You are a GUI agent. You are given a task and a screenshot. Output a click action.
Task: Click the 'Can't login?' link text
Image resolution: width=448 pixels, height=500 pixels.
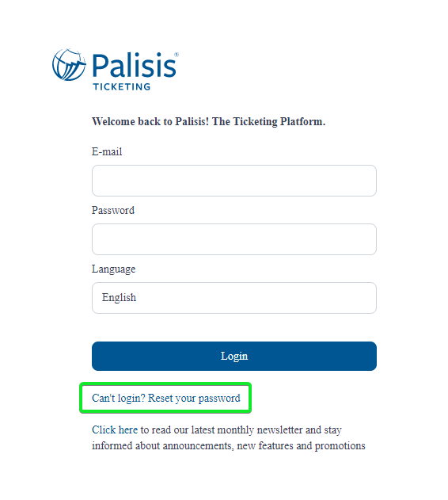click(x=119, y=399)
